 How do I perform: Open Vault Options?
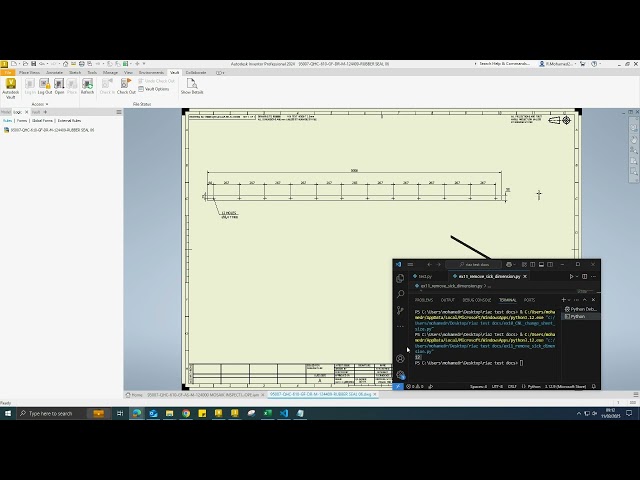153,89
